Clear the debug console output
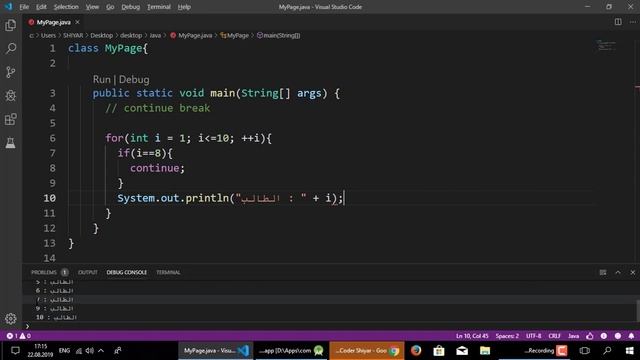 603,272
